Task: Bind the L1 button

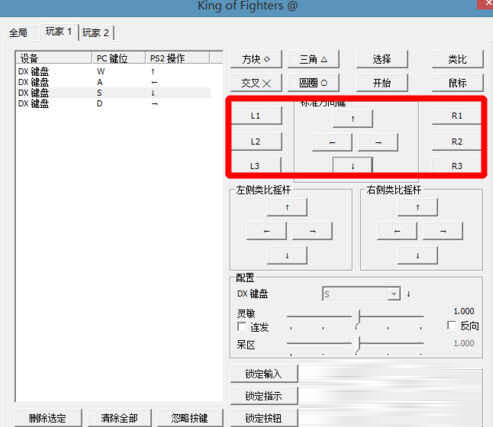Action: [x=256, y=116]
